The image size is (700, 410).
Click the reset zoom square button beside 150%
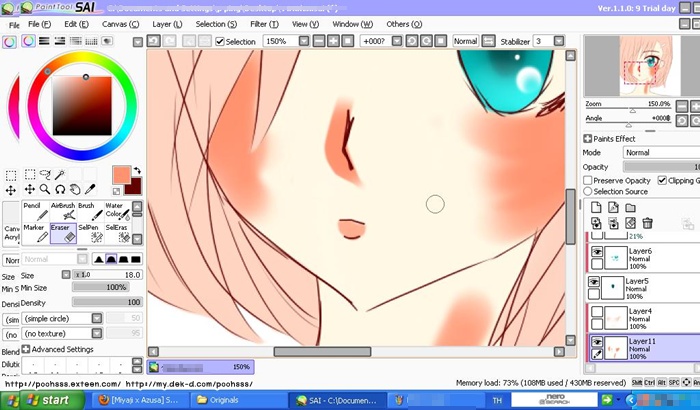[348, 41]
